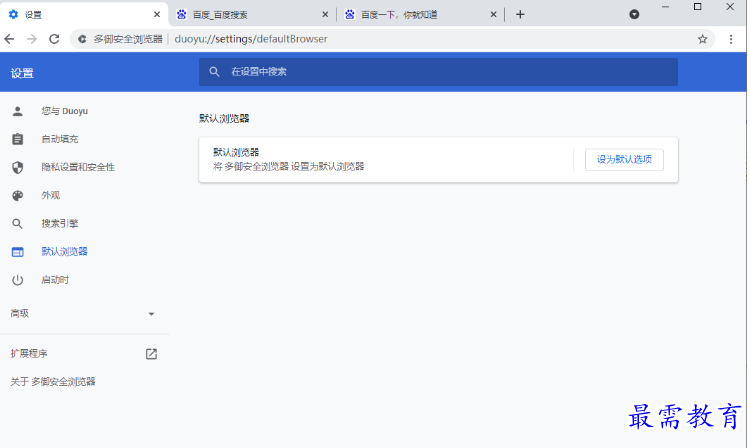Click the round dropdown icon in the tab strip
This screenshot has width=750, height=448.
pyautogui.click(x=634, y=14)
